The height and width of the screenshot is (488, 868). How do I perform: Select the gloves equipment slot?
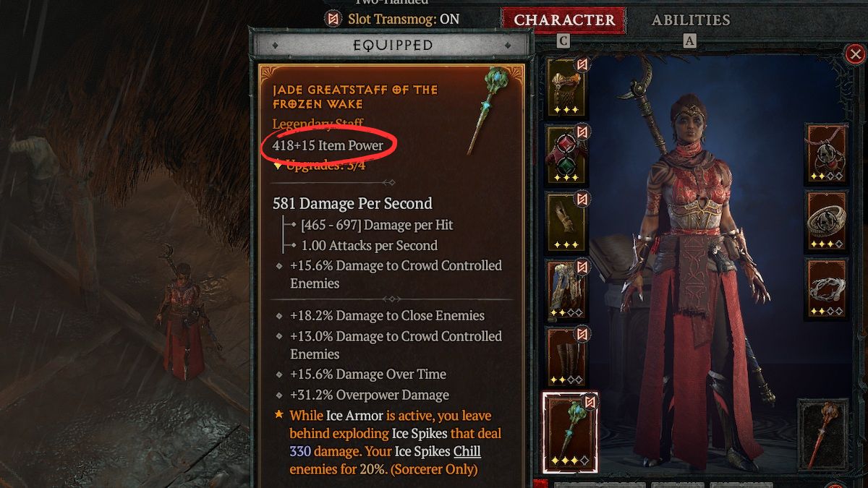[567, 223]
